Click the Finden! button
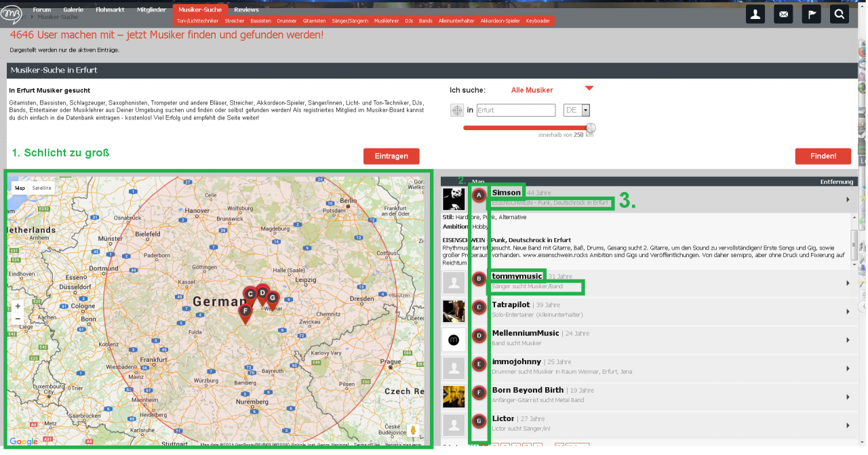The width and height of the screenshot is (868, 455). [x=823, y=156]
